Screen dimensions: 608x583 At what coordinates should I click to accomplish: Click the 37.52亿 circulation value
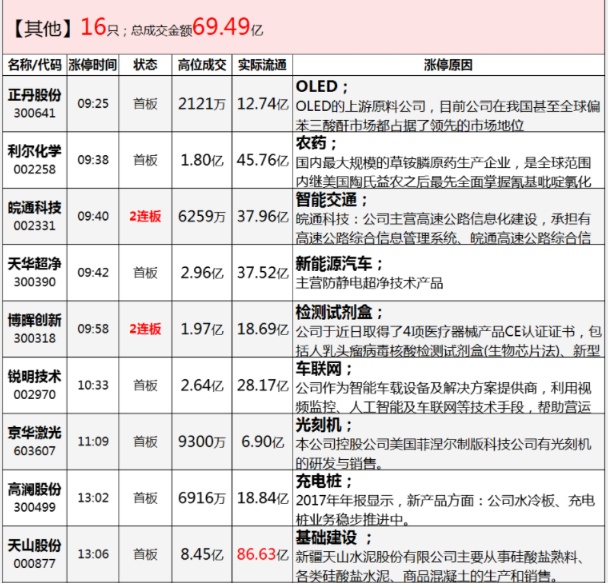coord(263,273)
